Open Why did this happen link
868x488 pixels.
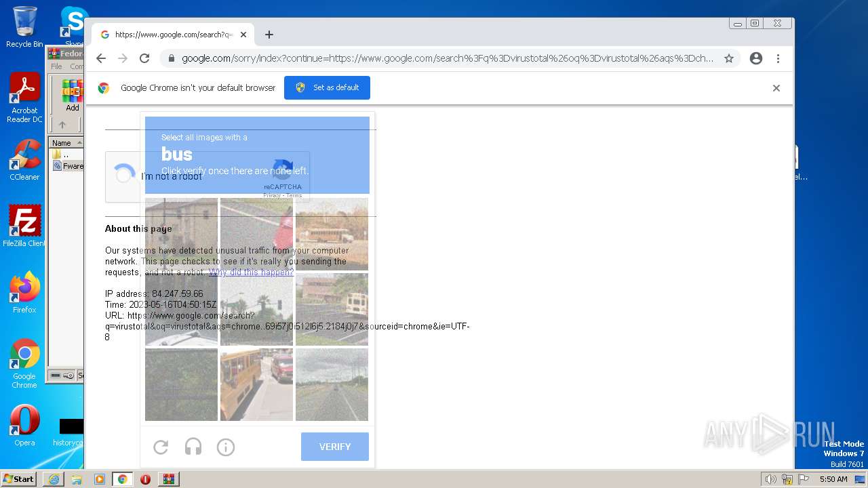pos(251,272)
